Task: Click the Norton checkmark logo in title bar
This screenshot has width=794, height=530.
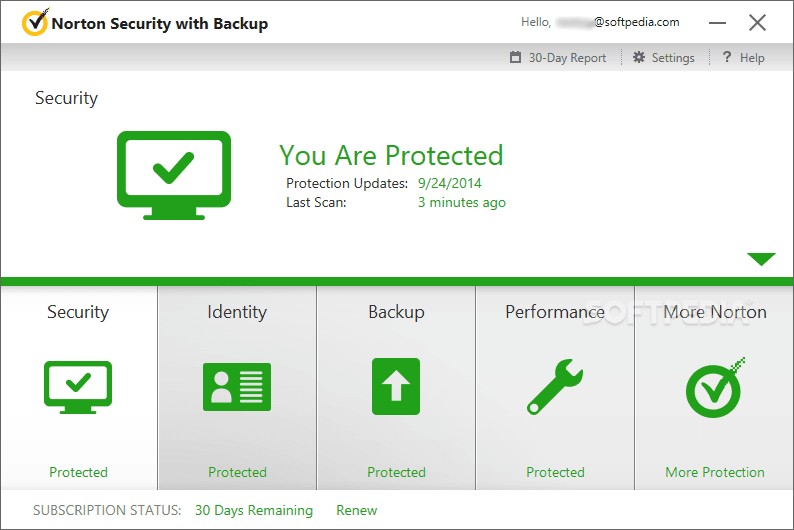Action: coord(34,22)
